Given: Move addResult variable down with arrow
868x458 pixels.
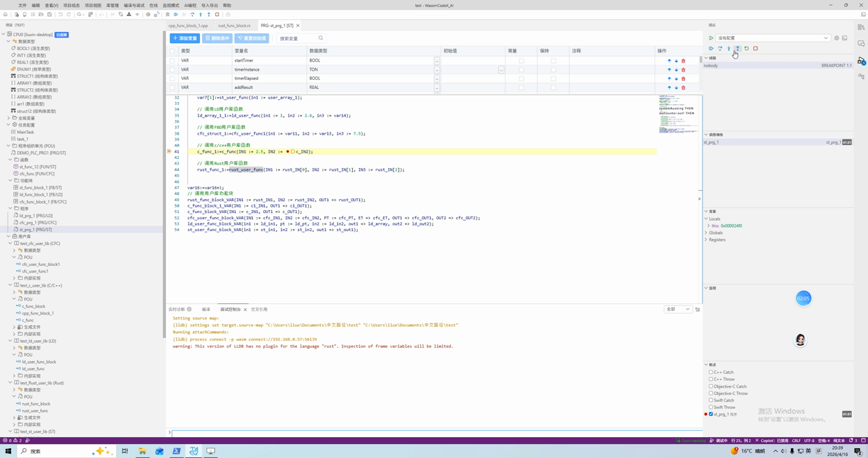Looking at the screenshot, I should pos(676,87).
